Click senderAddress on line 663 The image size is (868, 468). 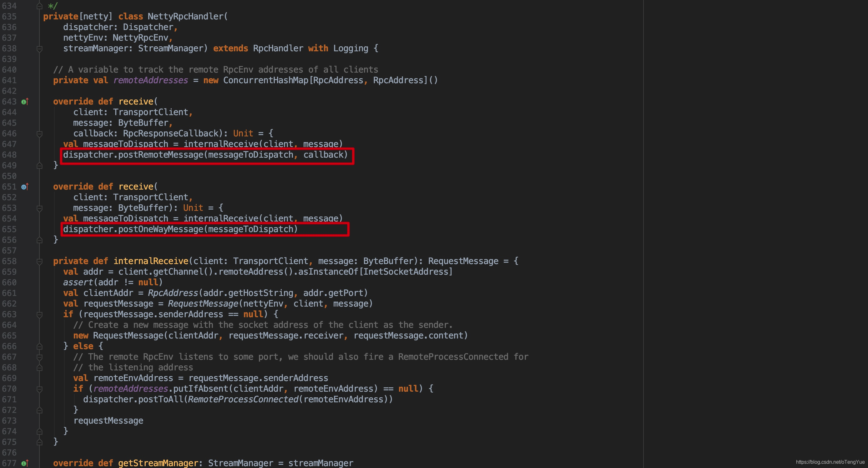pyautogui.click(x=191, y=314)
